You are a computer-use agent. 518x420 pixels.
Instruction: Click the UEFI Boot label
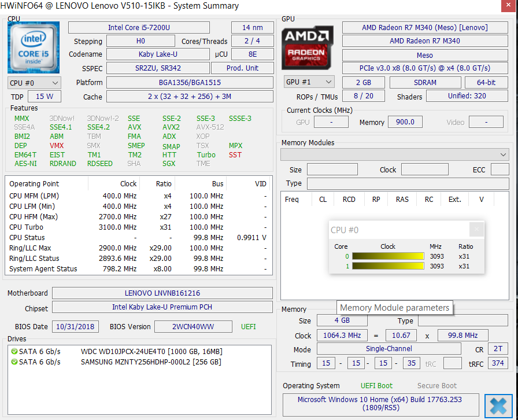[x=376, y=386]
